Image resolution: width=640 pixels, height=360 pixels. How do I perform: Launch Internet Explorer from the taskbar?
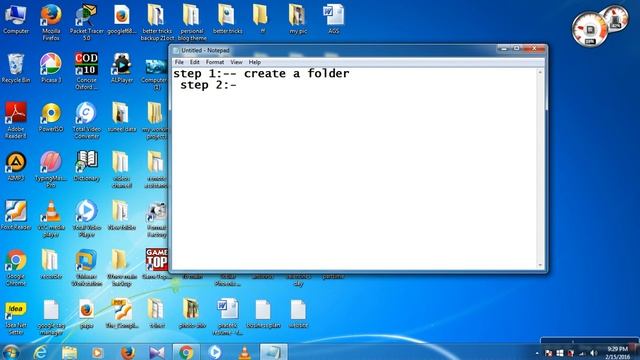pos(40,352)
